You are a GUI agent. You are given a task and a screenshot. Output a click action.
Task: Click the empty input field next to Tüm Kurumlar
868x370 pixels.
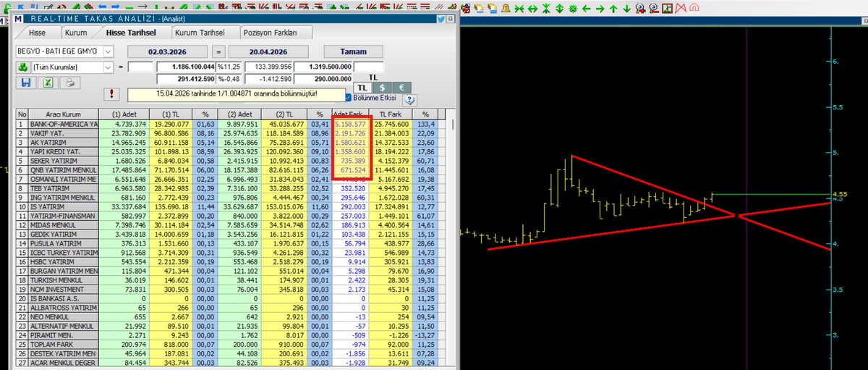[141, 67]
